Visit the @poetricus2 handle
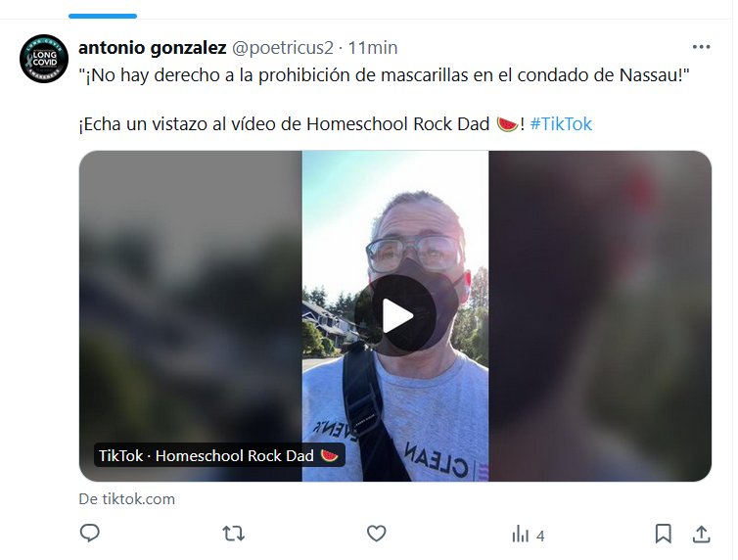The width and height of the screenshot is (738, 560). pos(283,48)
